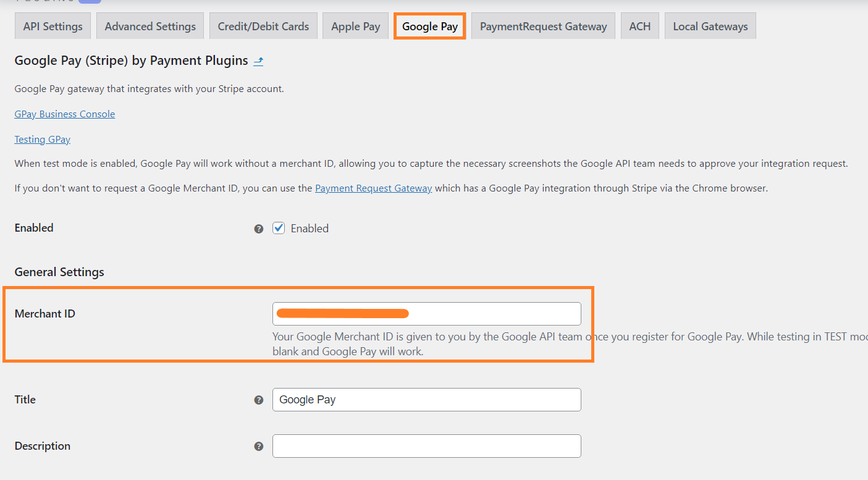
Task: Follow the Payment Request Gateway link
Action: click(x=373, y=188)
